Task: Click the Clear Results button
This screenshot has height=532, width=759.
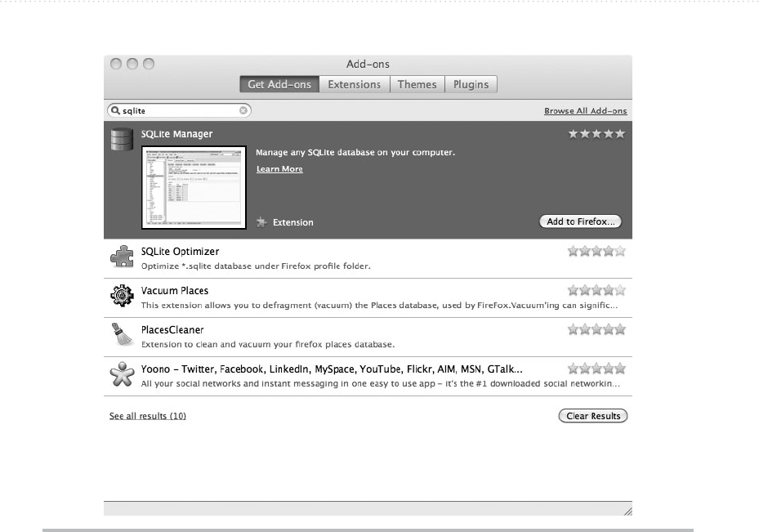Action: coord(593,416)
